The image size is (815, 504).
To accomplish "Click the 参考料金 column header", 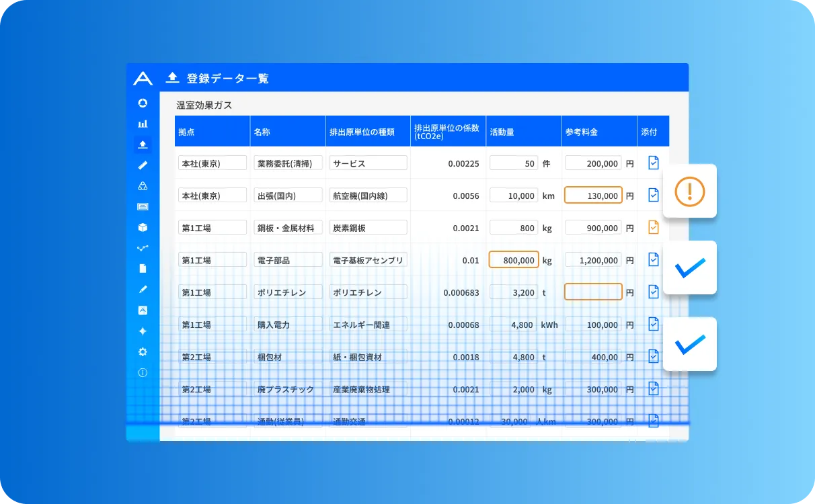I will [598, 132].
